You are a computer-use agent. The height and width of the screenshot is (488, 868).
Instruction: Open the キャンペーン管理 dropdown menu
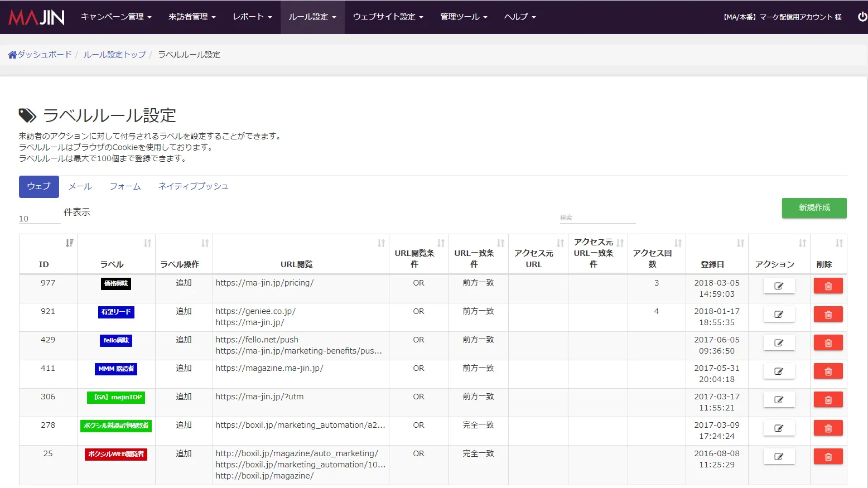(x=116, y=17)
